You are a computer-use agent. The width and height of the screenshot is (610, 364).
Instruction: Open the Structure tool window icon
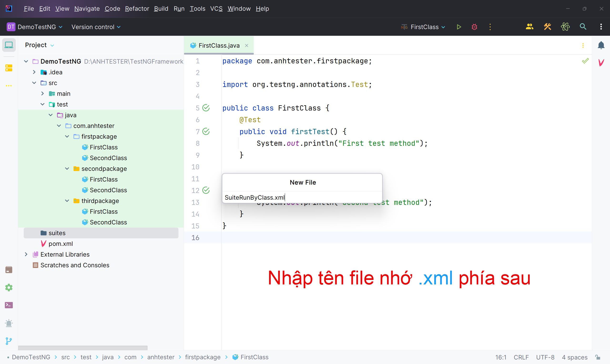point(9,68)
